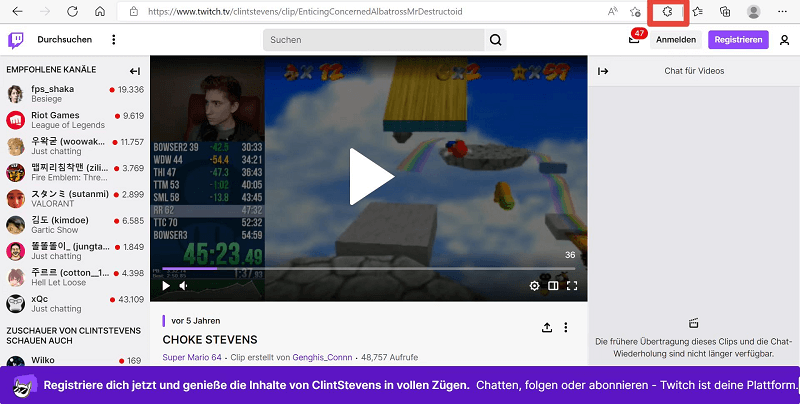Click the 48,757 Aufrufe count
This screenshot has width=800, height=404.
(x=389, y=357)
